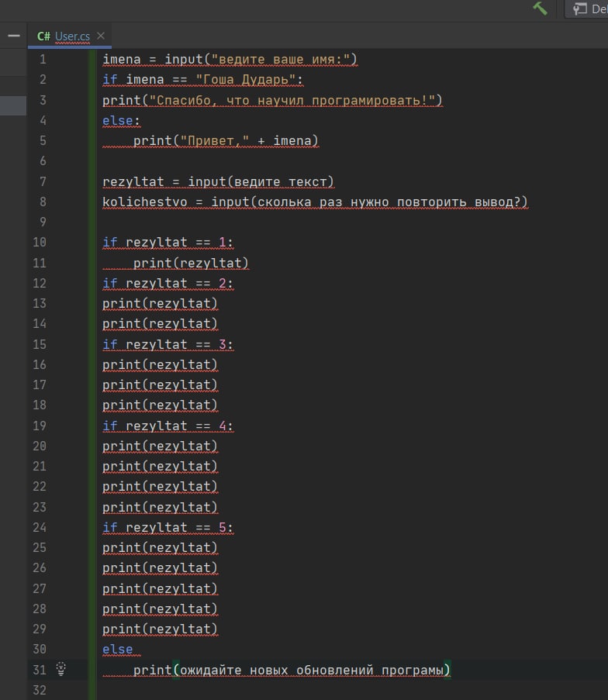The width and height of the screenshot is (608, 700).
Task: Click the 'else:' keyword on line 4
Action: point(121,120)
